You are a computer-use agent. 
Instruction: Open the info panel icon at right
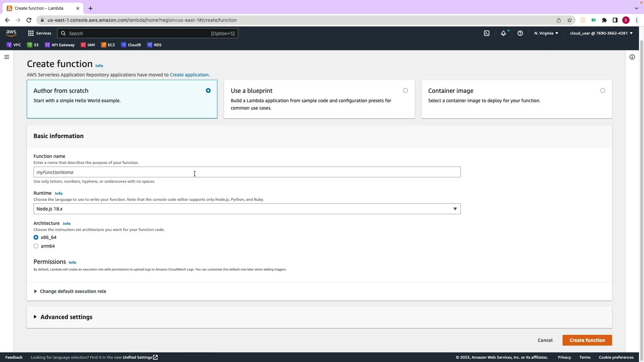coord(632,57)
